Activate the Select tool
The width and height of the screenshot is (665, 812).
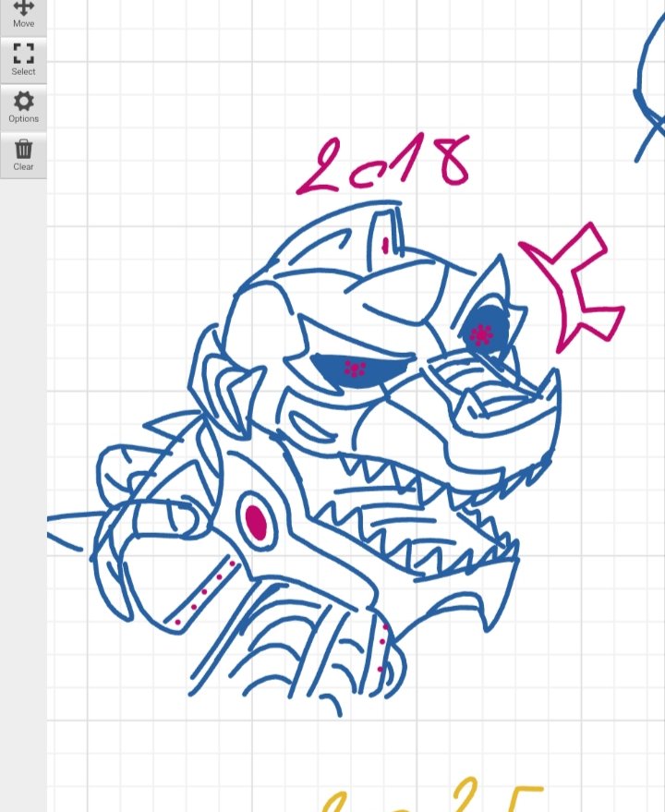coord(23,60)
